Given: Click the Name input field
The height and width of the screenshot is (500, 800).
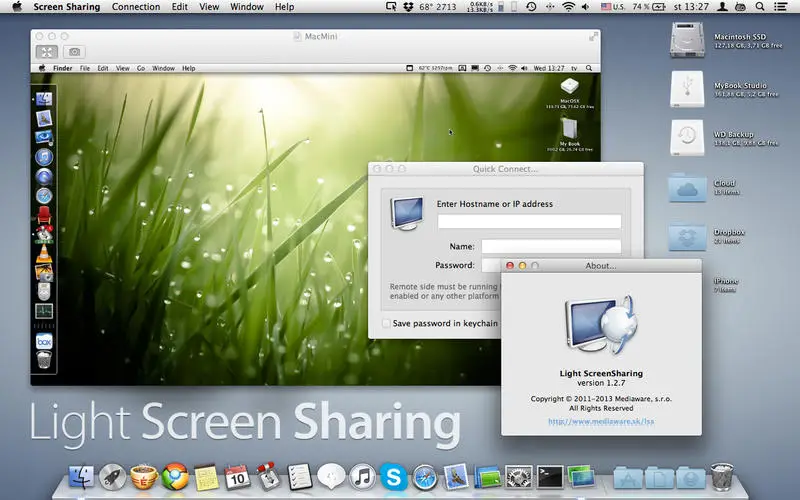Looking at the screenshot, I should coord(550,246).
